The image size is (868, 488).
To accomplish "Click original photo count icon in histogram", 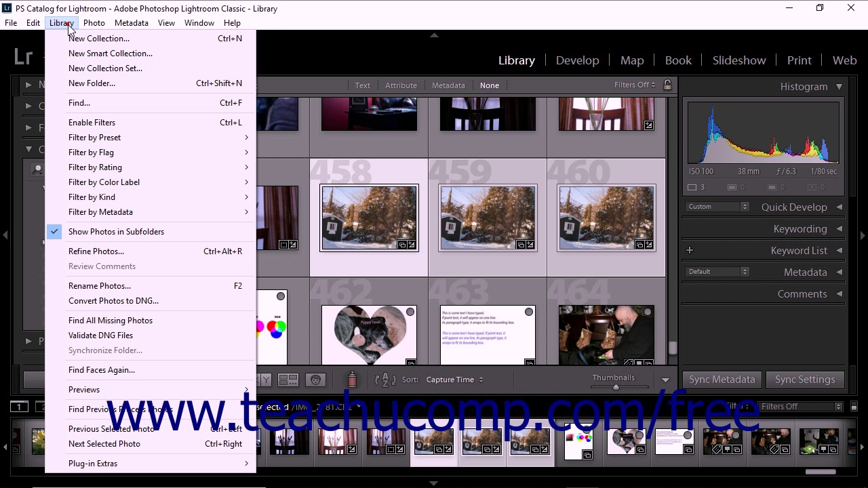I will [x=692, y=188].
